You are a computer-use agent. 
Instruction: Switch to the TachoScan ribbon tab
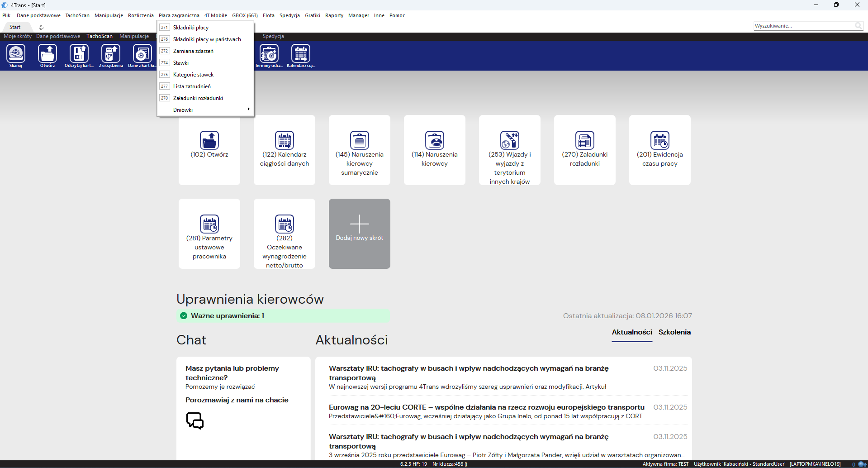100,36
